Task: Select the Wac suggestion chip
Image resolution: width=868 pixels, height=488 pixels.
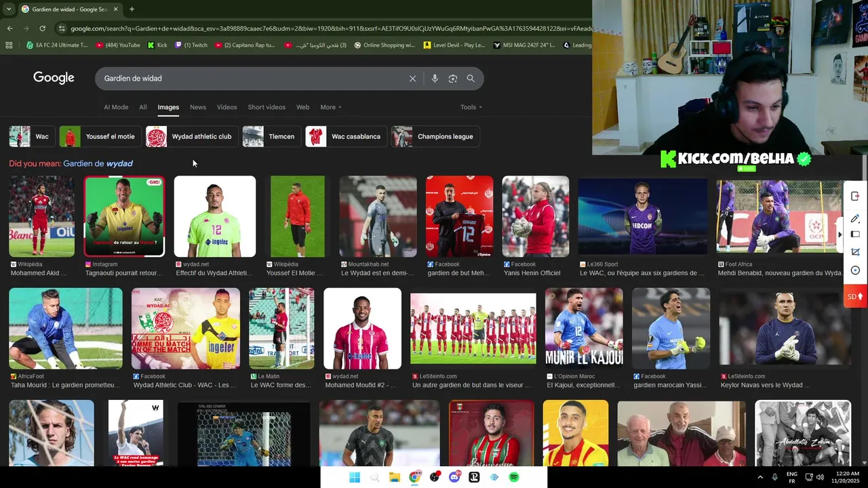Action: click(31, 136)
